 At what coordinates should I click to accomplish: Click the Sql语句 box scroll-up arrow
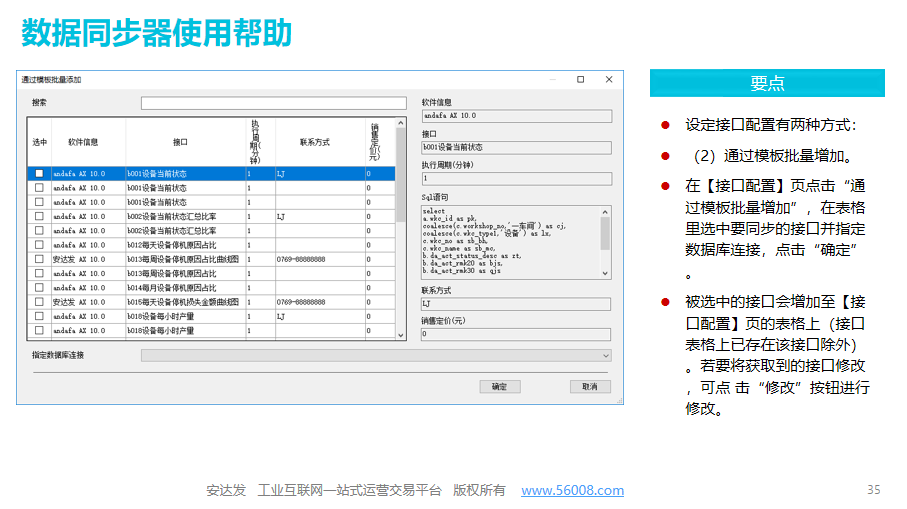(605, 211)
